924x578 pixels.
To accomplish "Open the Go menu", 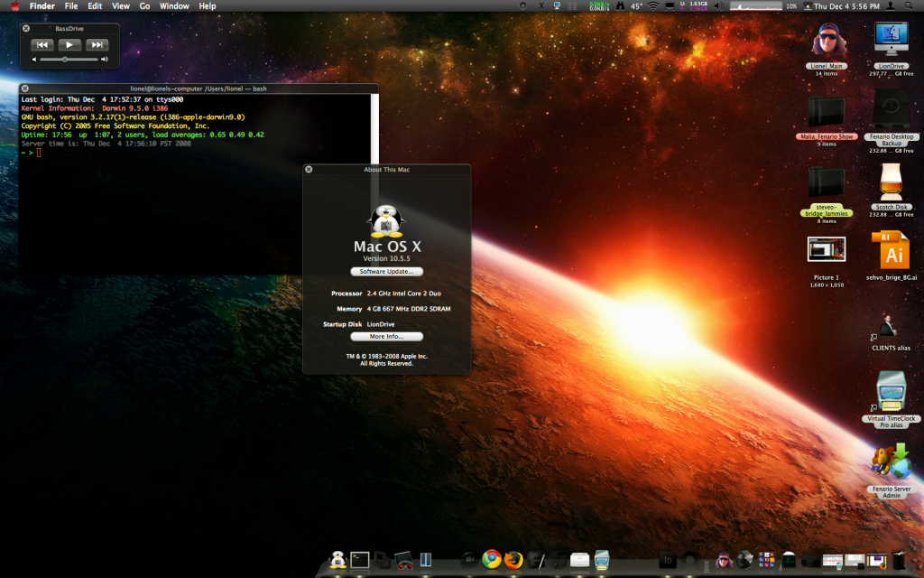I will coord(144,6).
